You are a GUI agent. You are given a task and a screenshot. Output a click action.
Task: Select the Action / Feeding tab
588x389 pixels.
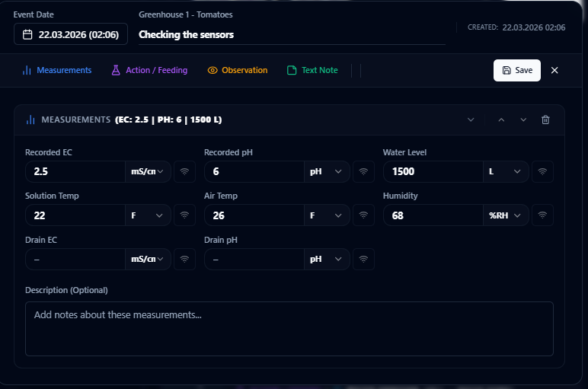coord(149,70)
